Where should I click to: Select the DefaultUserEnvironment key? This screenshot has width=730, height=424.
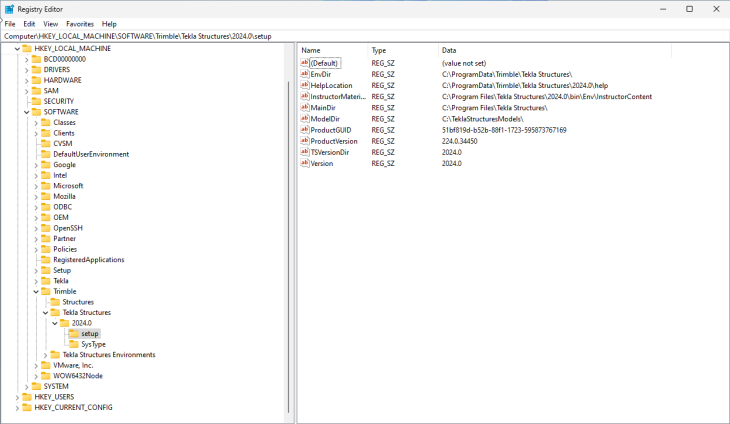coord(91,154)
